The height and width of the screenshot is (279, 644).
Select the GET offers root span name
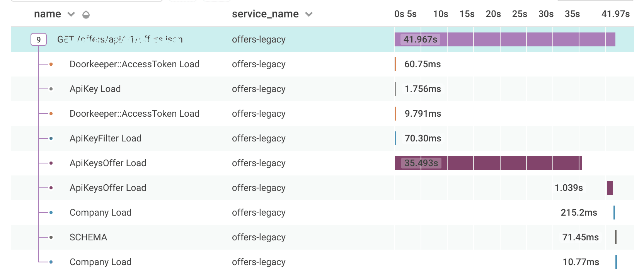click(120, 39)
